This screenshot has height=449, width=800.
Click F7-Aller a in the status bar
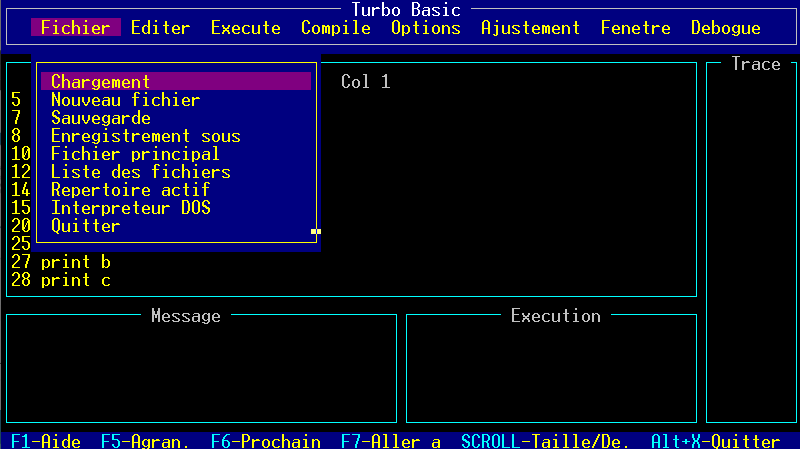[x=391, y=441]
